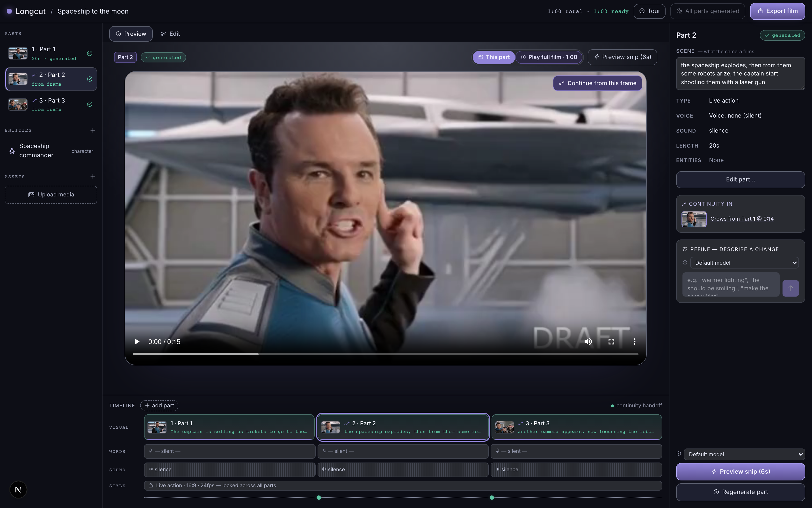Click the Longcut logo in header
The image size is (812, 508).
pos(26,11)
